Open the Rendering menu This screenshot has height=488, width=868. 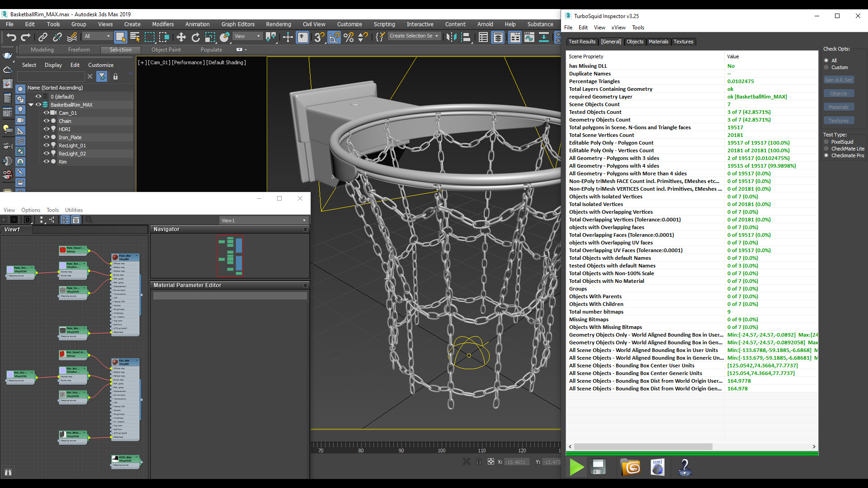[x=278, y=24]
